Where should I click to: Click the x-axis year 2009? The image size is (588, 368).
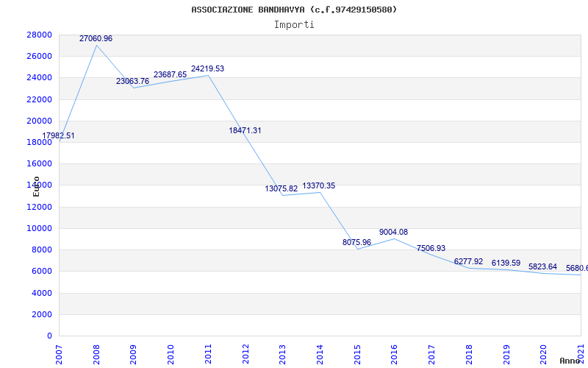134,354
